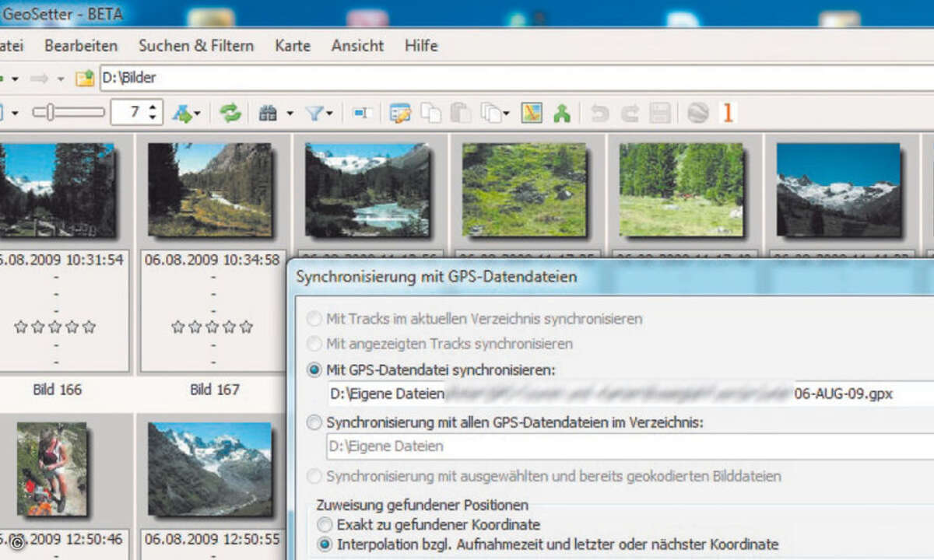Screen dimensions: 934x560
Task: Open the binoculars search tool
Action: coord(268,114)
